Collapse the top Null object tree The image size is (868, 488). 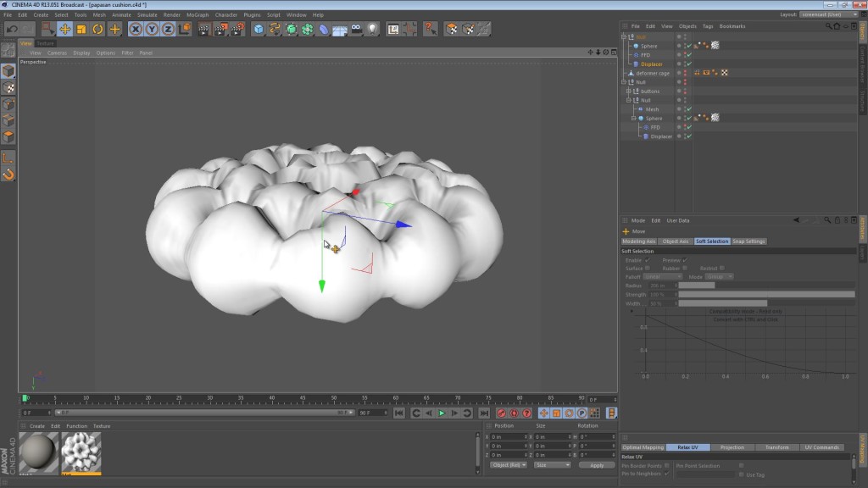[x=624, y=36]
